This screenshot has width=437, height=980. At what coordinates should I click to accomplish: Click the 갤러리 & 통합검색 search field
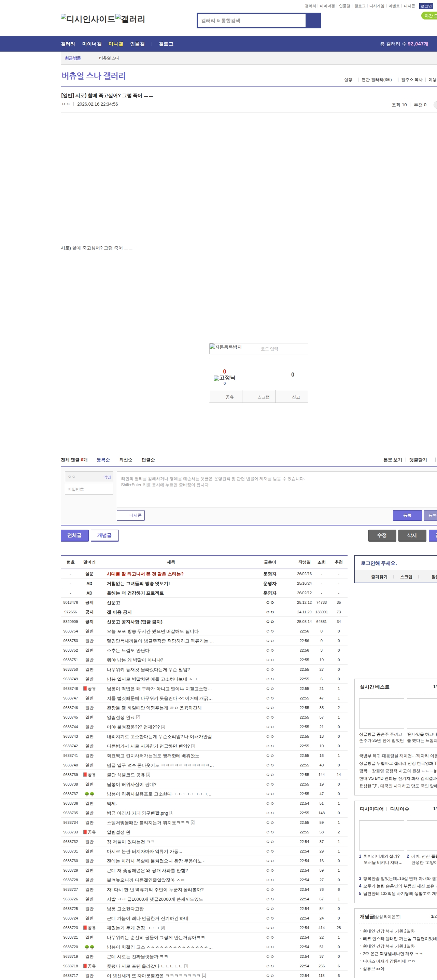tap(252, 21)
